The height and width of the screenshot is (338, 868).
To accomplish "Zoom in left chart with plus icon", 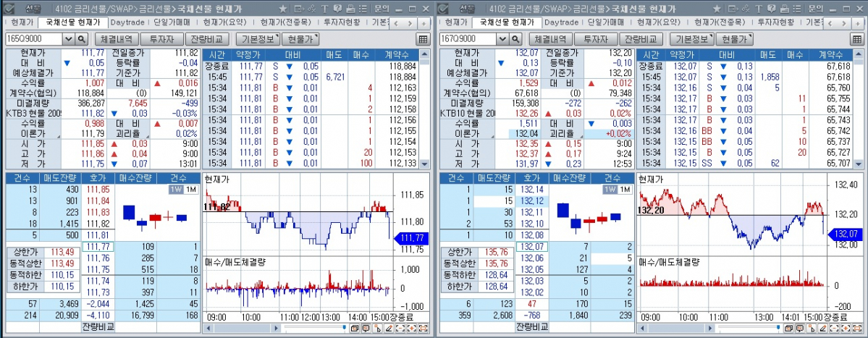I will click(x=412, y=329).
